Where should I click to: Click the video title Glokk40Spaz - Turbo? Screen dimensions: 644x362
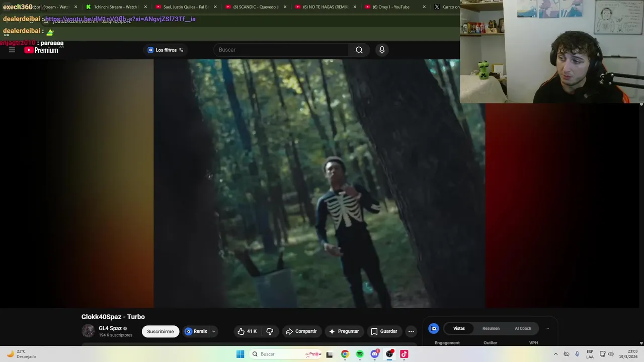(113, 317)
